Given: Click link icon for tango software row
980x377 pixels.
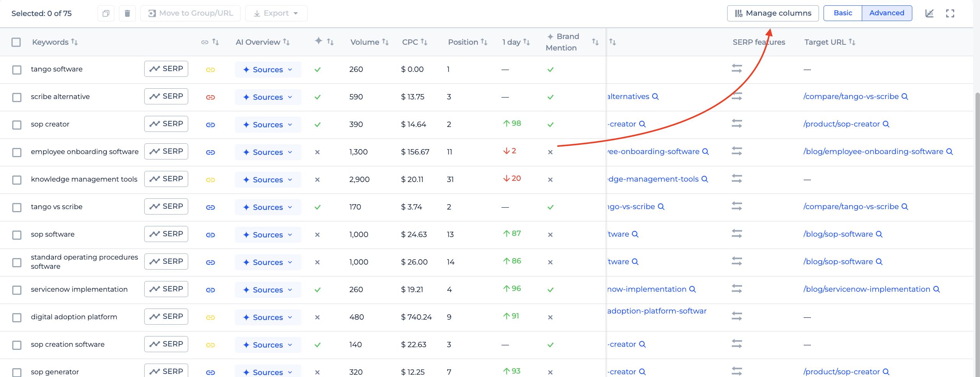Looking at the screenshot, I should [x=210, y=70].
